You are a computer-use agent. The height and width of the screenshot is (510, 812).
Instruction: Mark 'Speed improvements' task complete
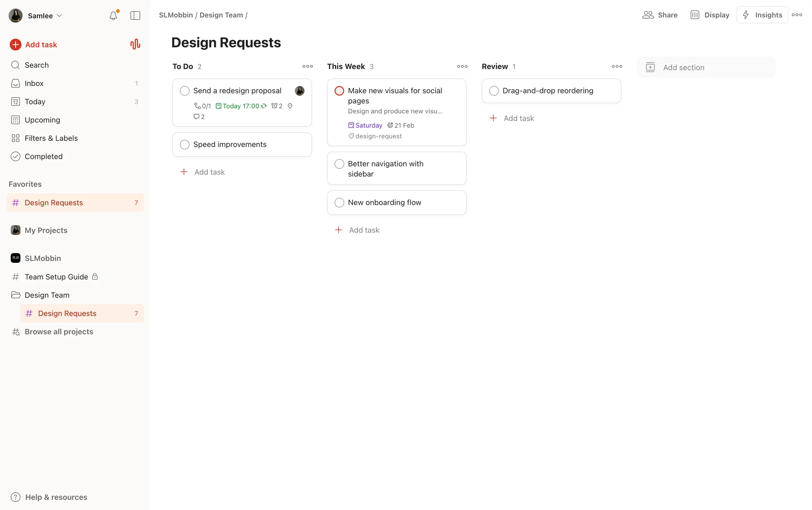coord(185,145)
